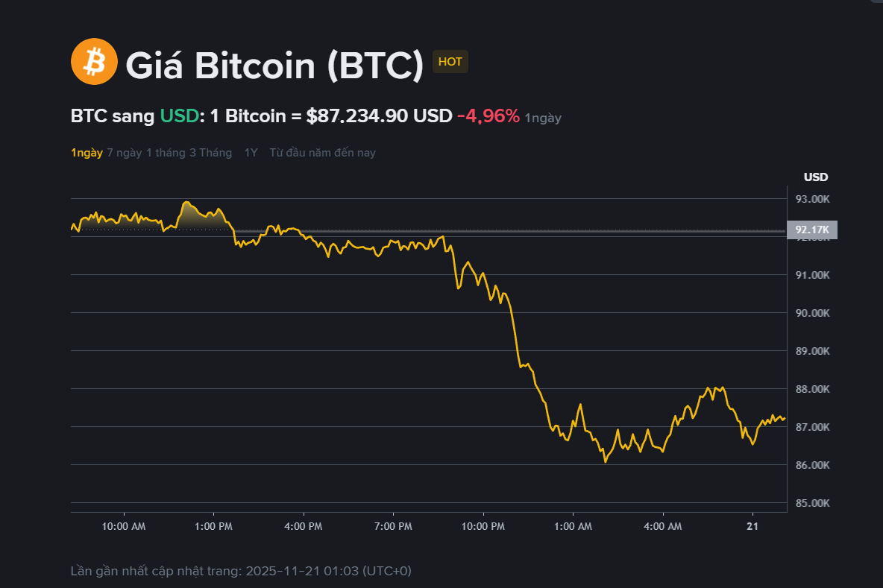Open the green USD currency link
Screen dimensions: 883x588
(x=179, y=116)
